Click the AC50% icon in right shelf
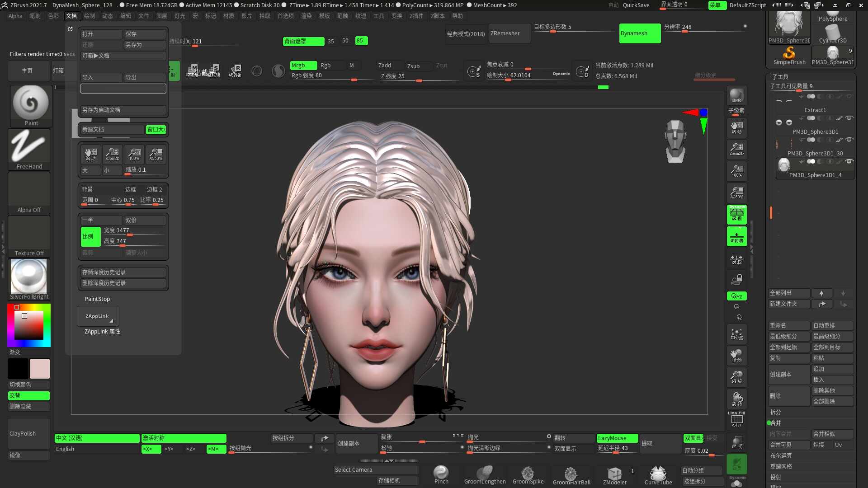This screenshot has height=488, width=868. coord(736,192)
